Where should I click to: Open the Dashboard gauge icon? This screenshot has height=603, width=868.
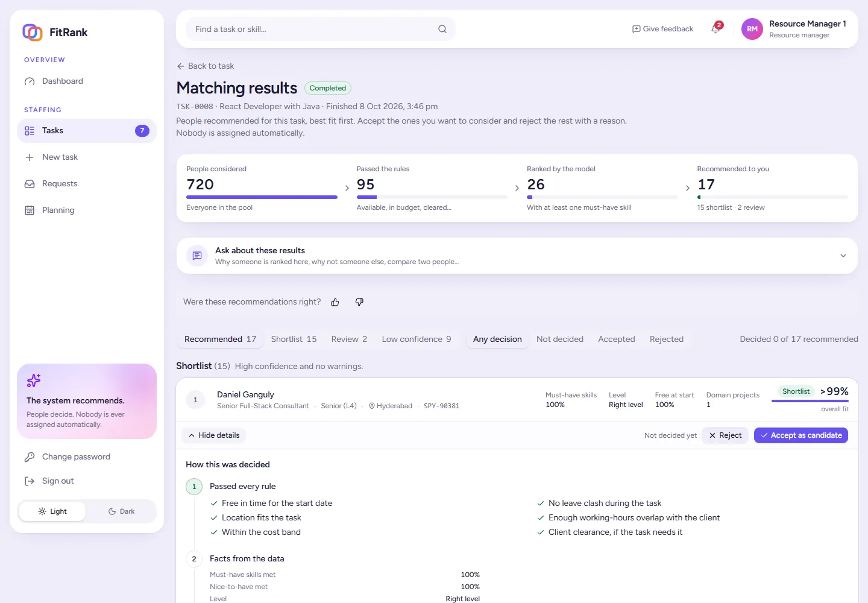pos(30,81)
